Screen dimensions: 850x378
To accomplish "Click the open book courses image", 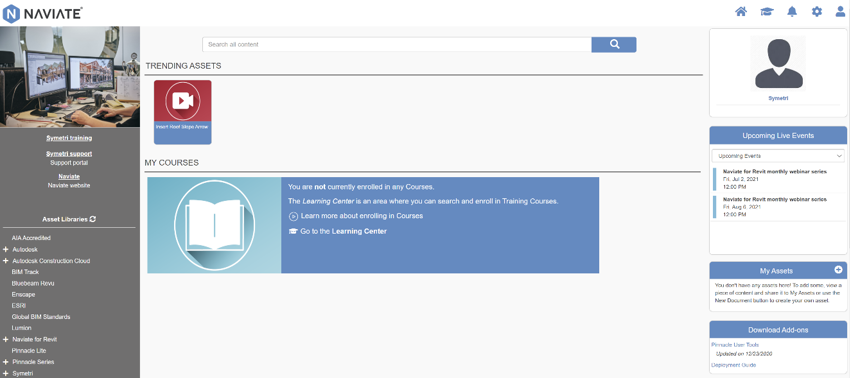I will pyautogui.click(x=214, y=225).
